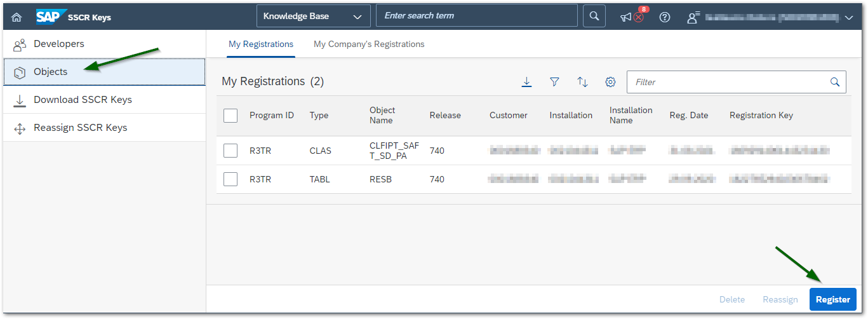
Task: Click the Objects cube icon
Action: point(20,72)
